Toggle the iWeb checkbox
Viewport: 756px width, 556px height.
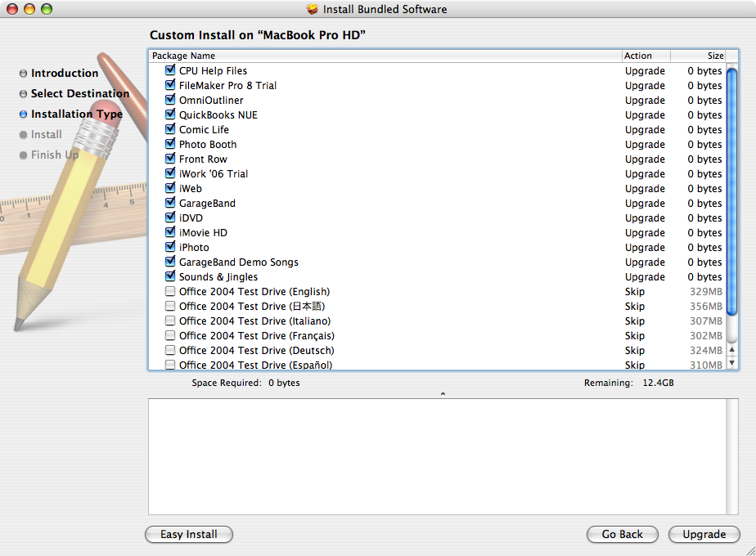[169, 188]
